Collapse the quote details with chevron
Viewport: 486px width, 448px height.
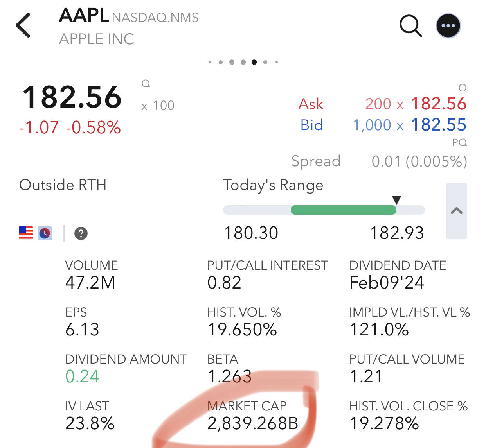[457, 211]
